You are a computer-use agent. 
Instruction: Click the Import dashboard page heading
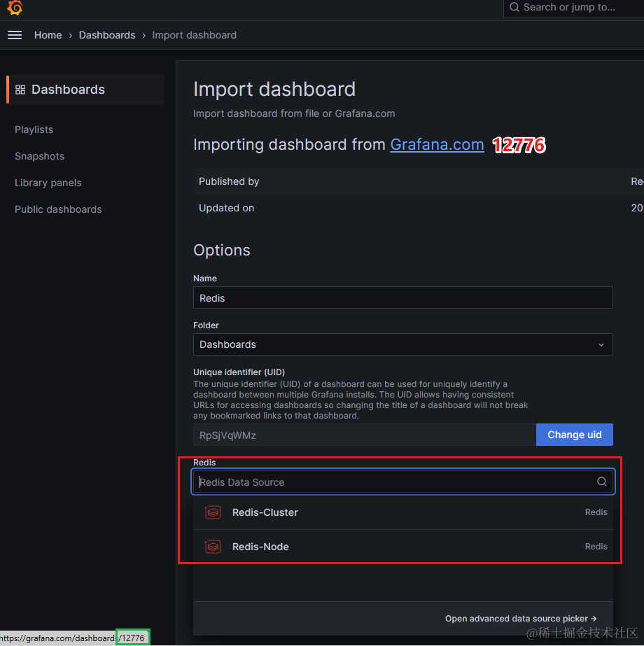274,90
